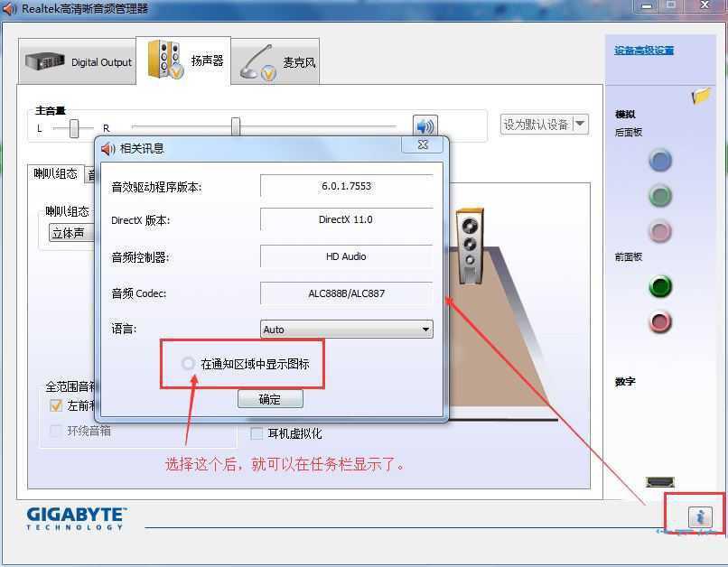Select 在通知区域中显示图标 radio button
Image resolution: width=728 pixels, height=567 pixels.
188,364
